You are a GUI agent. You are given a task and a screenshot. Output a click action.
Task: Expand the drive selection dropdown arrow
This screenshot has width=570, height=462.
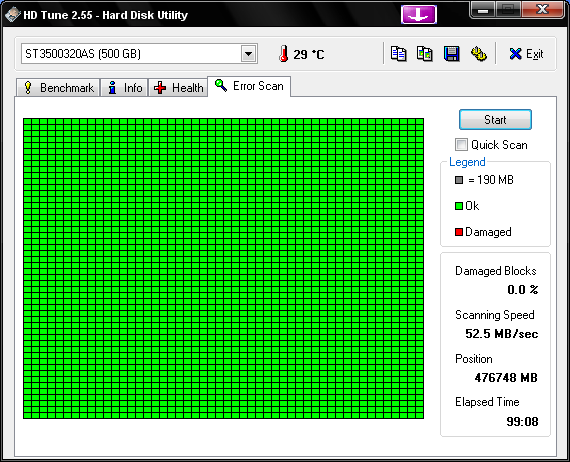pos(249,54)
